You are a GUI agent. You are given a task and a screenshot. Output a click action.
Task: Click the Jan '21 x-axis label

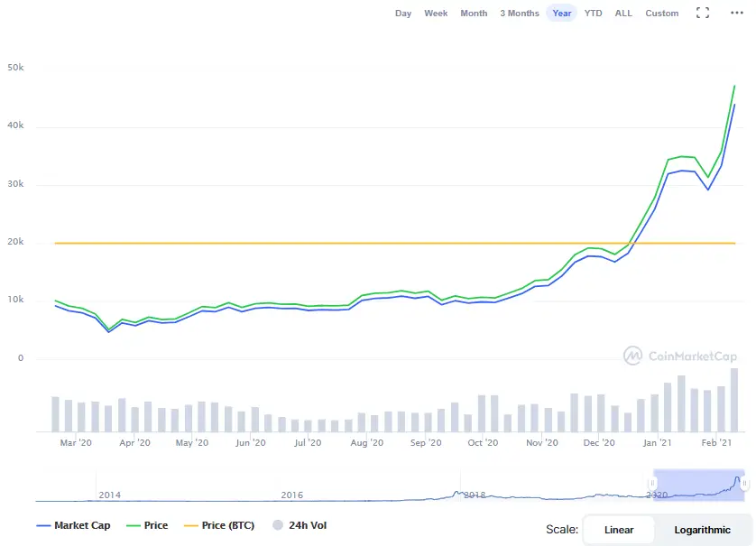(x=657, y=442)
